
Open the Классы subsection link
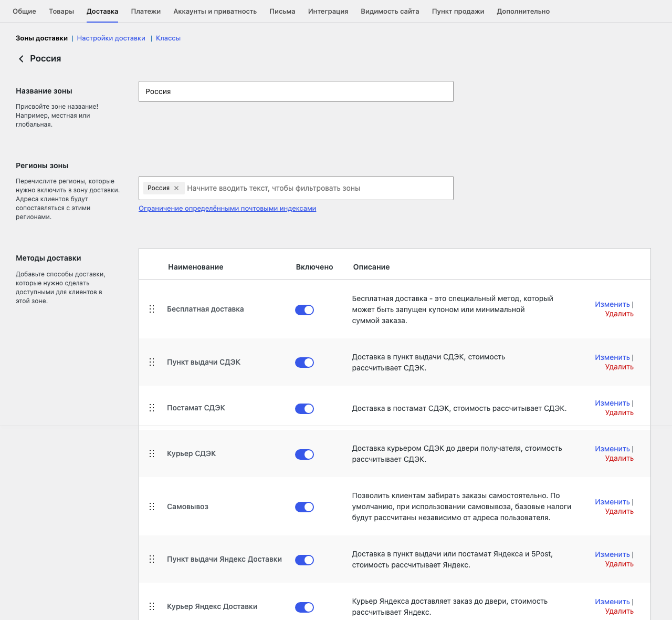169,38
